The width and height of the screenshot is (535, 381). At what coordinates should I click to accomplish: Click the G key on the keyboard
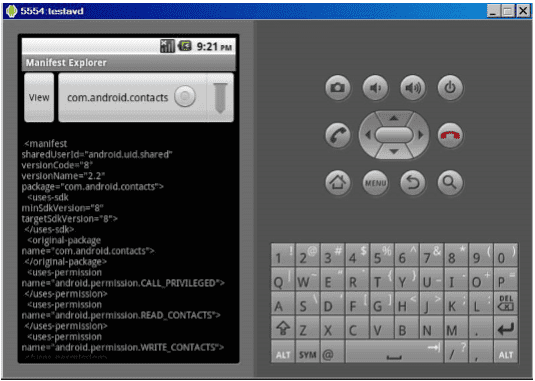382,303
